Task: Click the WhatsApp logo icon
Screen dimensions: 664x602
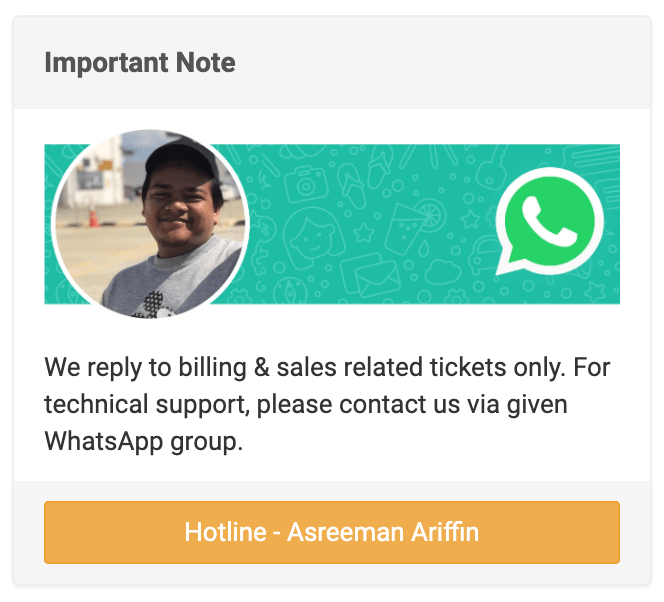Action: coord(550,224)
